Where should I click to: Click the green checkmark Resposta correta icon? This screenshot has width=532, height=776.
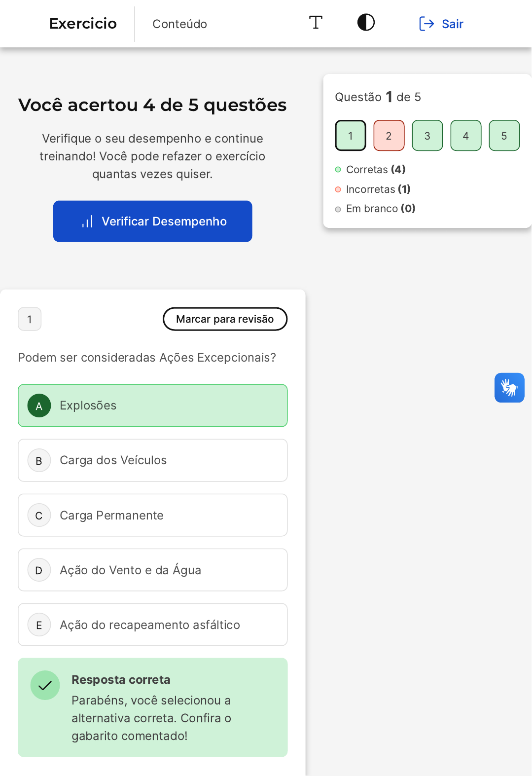45,685
